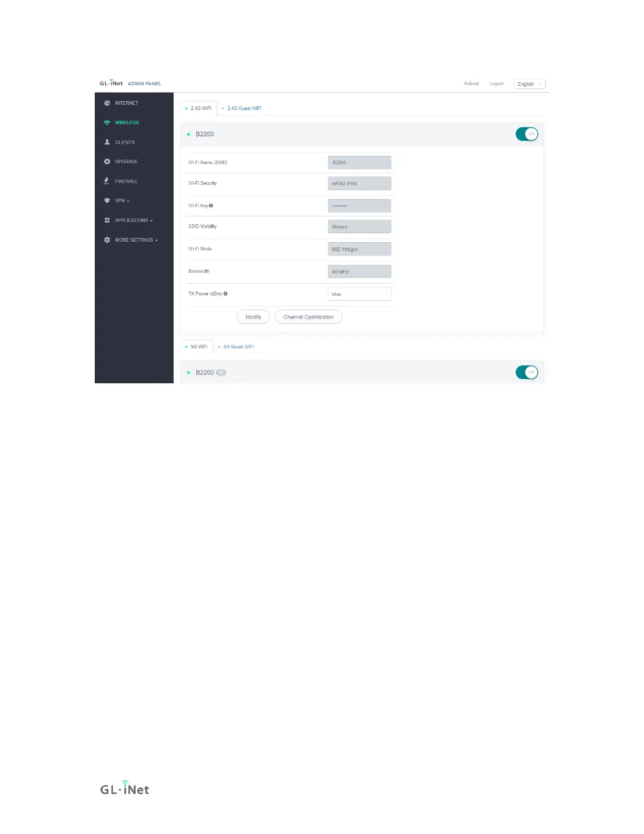Screen dimensions: 644x834
Task: Click the Bandwidth 40 MHz field
Action: 359,272
